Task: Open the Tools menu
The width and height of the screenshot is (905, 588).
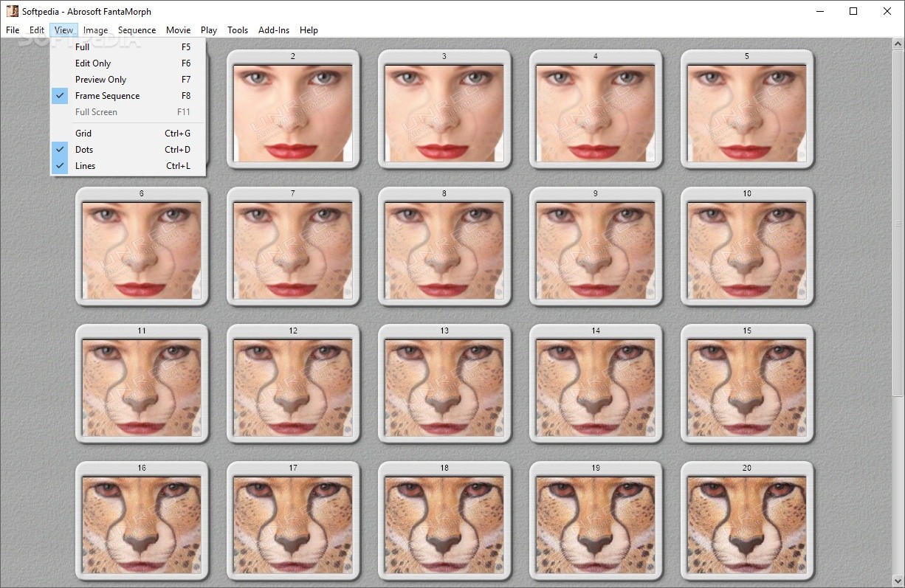Action: point(238,30)
